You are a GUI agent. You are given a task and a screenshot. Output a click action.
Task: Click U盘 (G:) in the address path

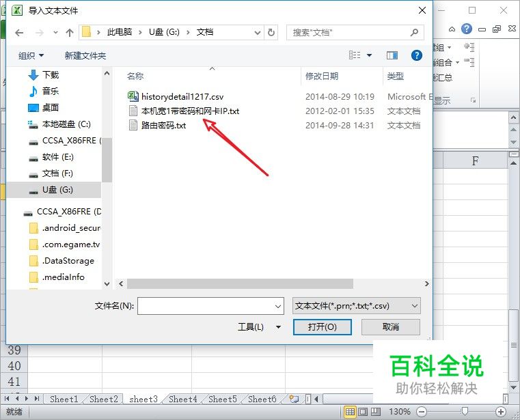[164, 32]
